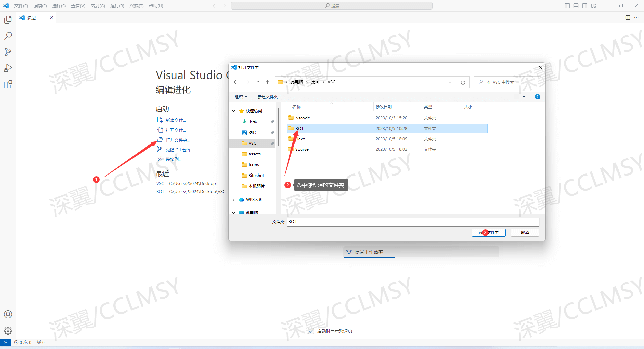Open the editor More Actions menu
Viewport: 644px width, 349px height.
point(636,18)
